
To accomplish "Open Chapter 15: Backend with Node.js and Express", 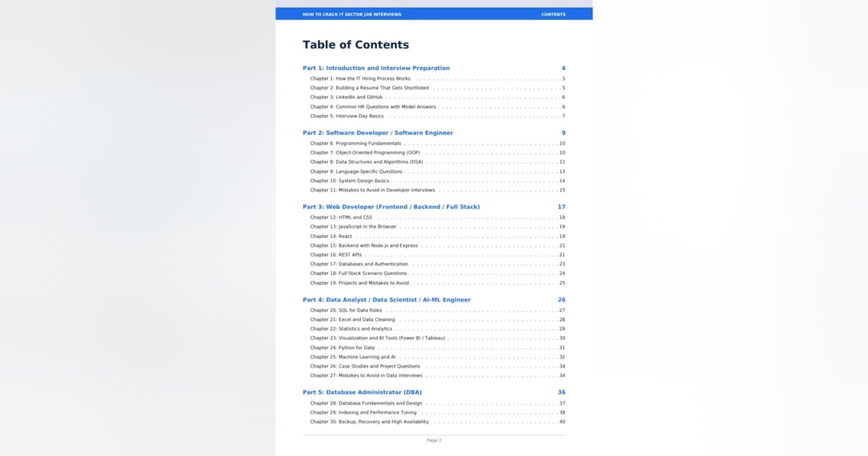I will click(x=364, y=245).
